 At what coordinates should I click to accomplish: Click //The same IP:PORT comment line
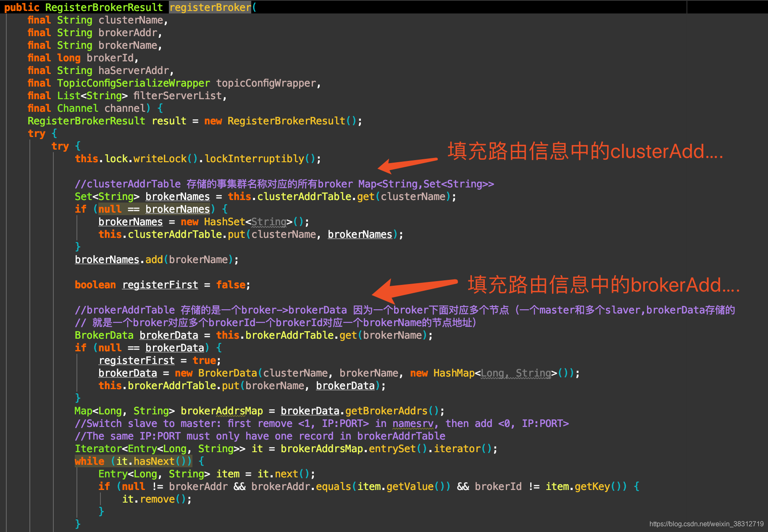pyautogui.click(x=260, y=436)
